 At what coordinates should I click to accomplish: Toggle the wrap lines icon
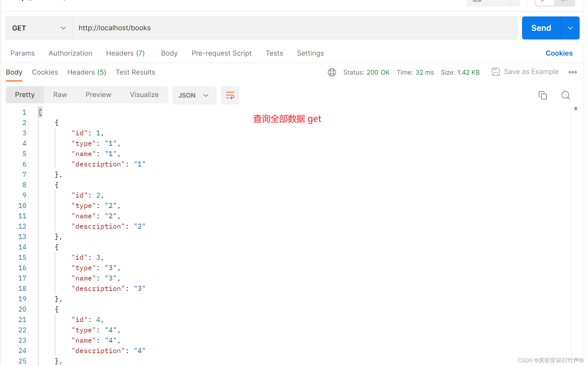tap(230, 95)
